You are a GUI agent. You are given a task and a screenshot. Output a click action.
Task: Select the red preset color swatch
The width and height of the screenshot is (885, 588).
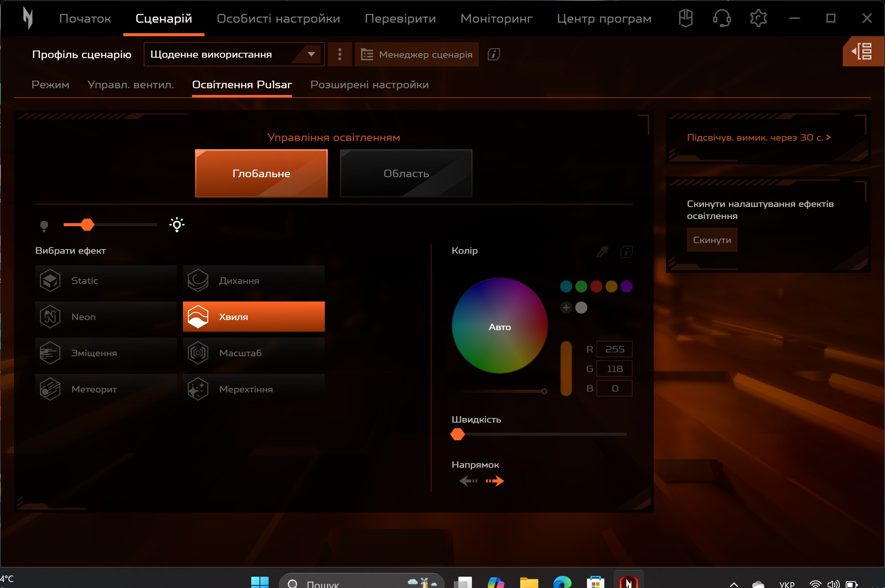(596, 286)
